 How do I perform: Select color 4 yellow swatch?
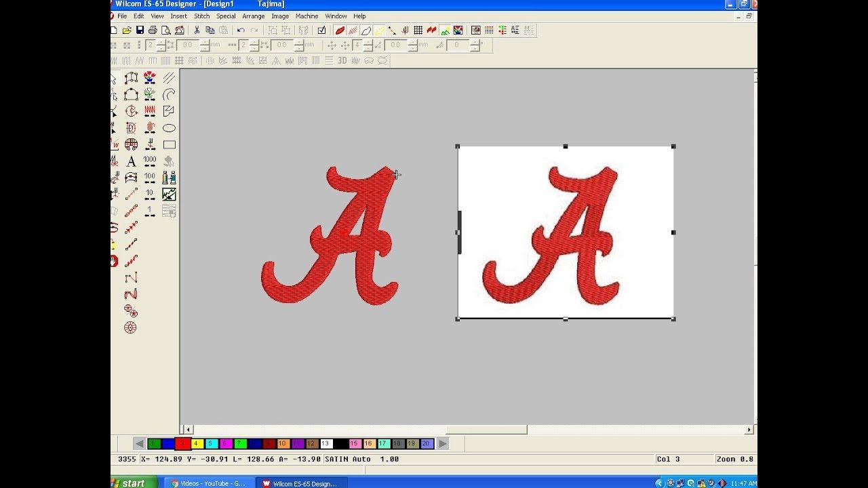point(197,444)
